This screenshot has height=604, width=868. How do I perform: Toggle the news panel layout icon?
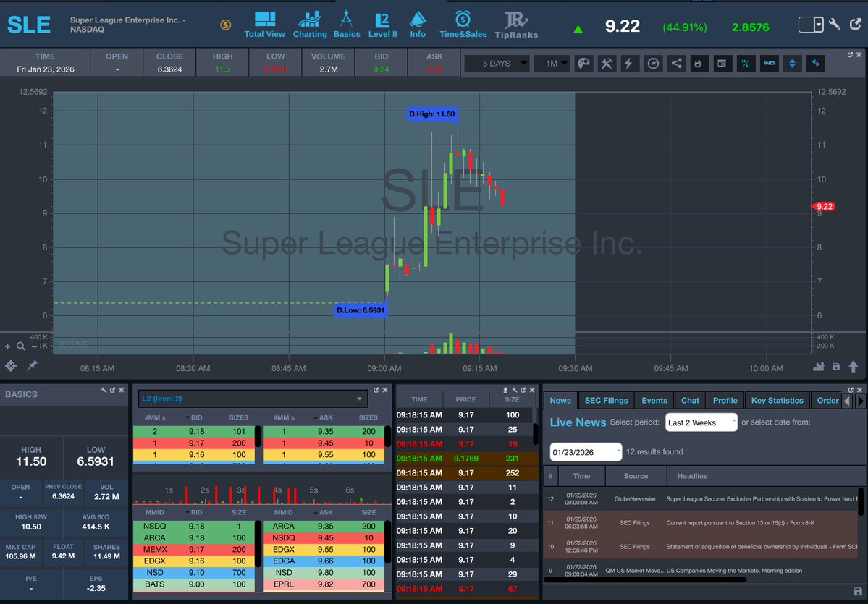tap(722, 64)
